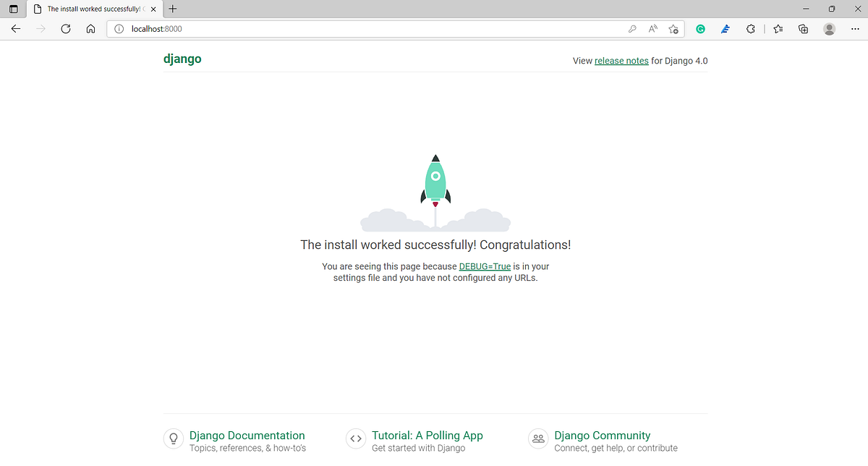Reload the localhost page

click(66, 29)
